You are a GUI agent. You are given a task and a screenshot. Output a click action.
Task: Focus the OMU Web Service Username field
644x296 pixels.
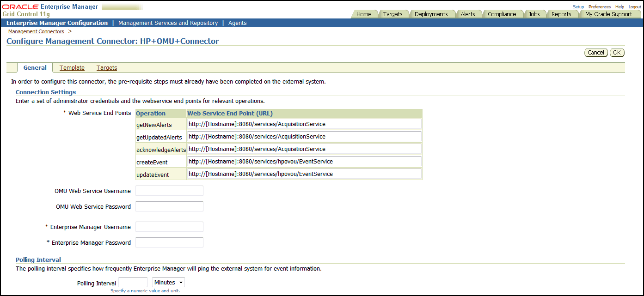(x=169, y=191)
